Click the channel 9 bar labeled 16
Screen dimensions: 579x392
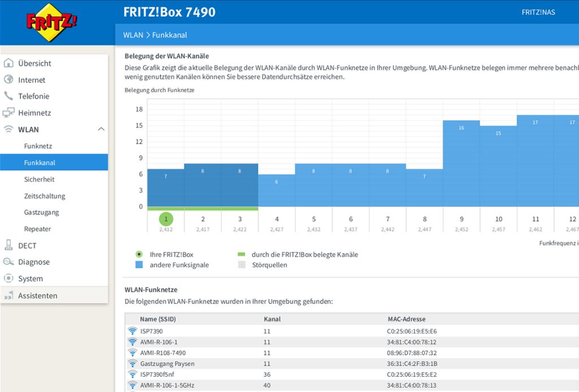pos(461,163)
